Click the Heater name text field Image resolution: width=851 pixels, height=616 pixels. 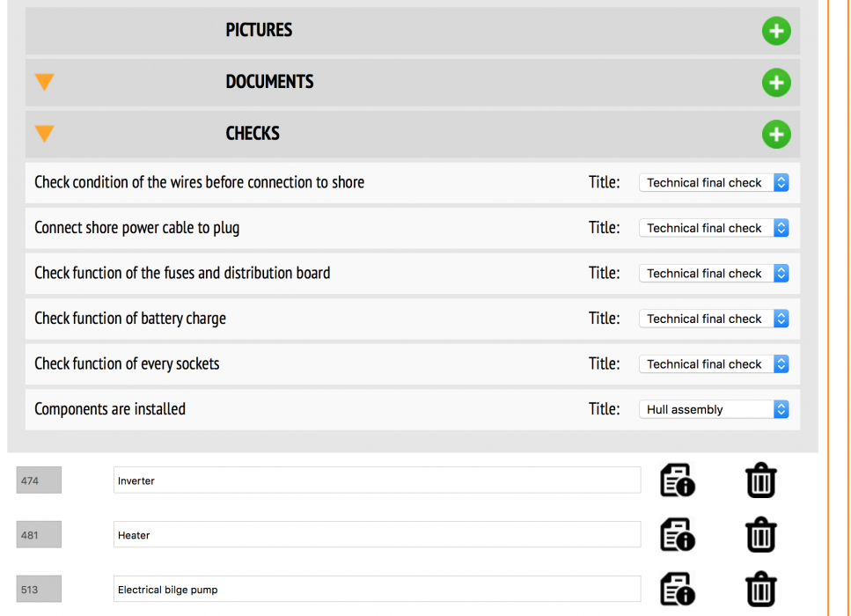coord(377,535)
